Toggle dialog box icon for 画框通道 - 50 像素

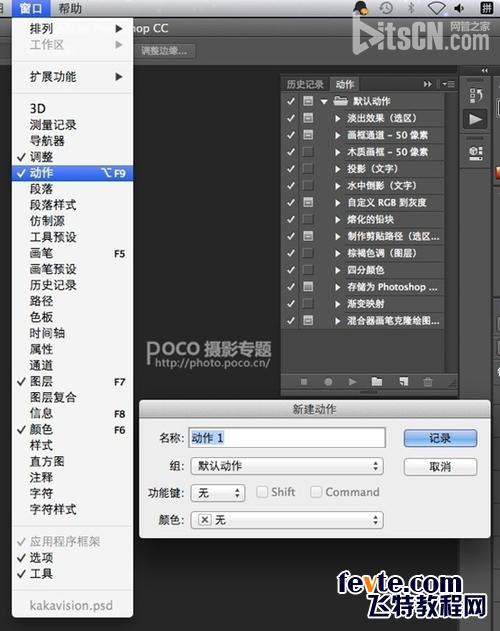tap(308, 134)
